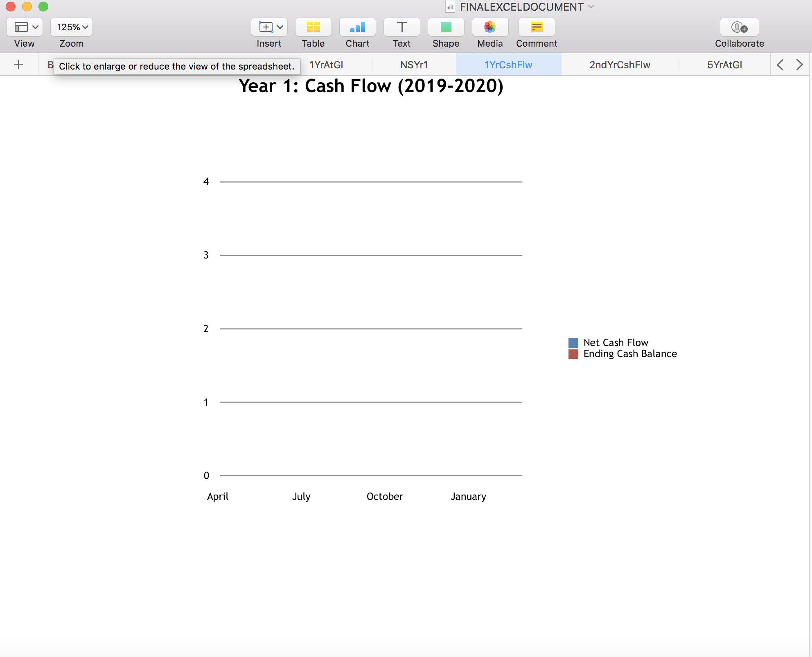Click the January axis label
The height and width of the screenshot is (657, 812).
(468, 497)
